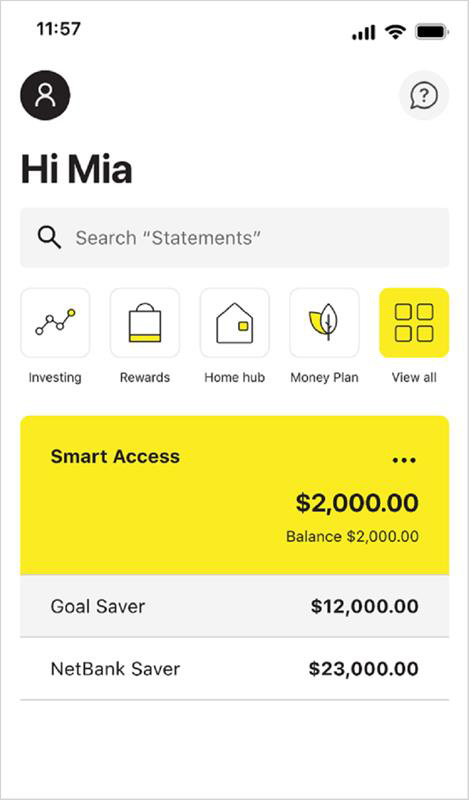
Task: Open the Smart Access account card
Action: (x=235, y=495)
